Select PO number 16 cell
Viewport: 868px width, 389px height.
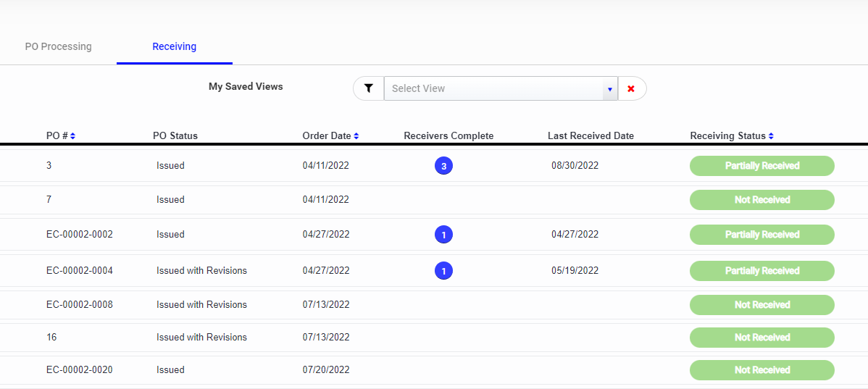[x=51, y=338]
